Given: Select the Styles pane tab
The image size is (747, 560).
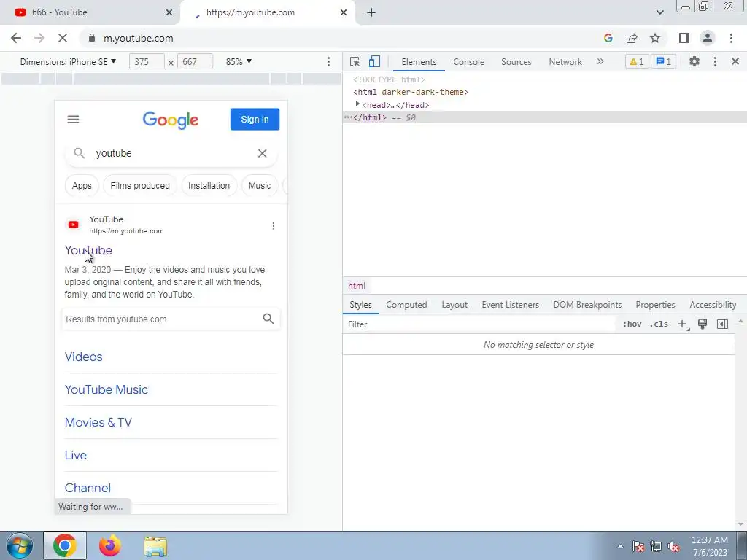Looking at the screenshot, I should coord(360,305).
